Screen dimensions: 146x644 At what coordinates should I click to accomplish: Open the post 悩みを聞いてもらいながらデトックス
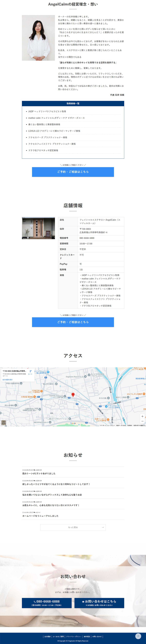[x=52, y=495]
